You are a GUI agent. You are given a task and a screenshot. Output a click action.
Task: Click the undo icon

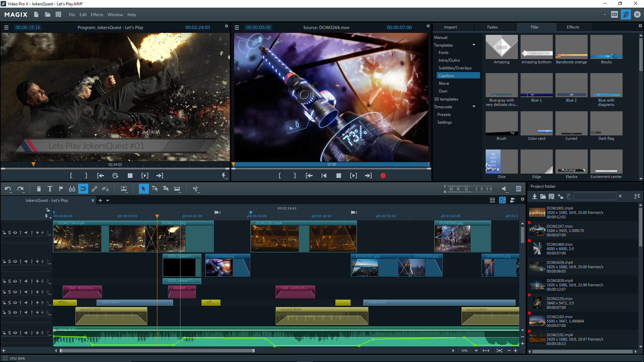click(x=7, y=189)
